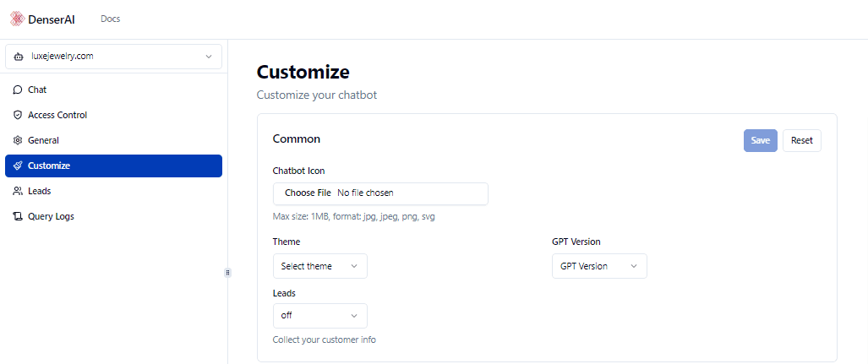Open the Leads off dropdown

click(x=319, y=316)
